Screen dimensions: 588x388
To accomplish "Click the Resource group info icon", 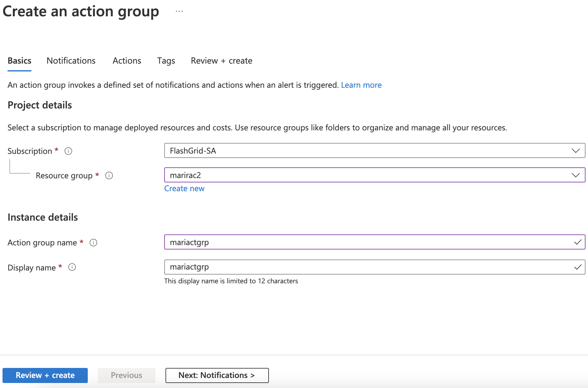I will click(109, 176).
